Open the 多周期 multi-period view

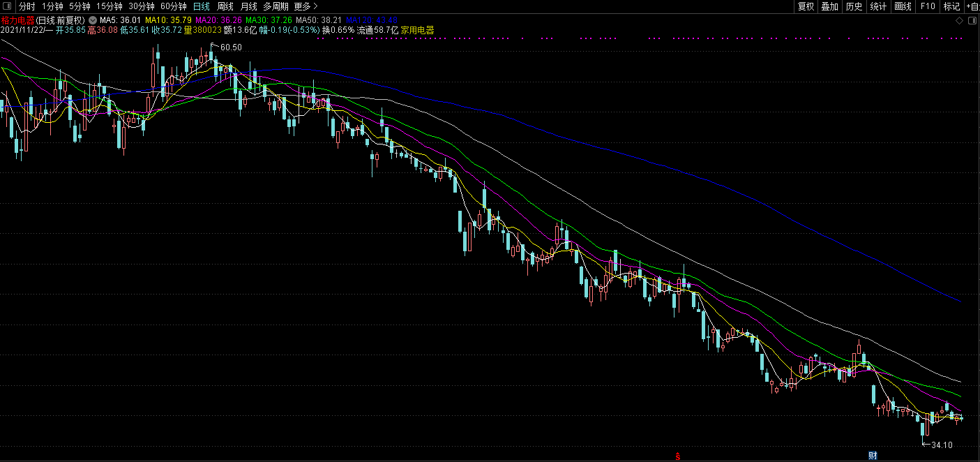coord(276,6)
